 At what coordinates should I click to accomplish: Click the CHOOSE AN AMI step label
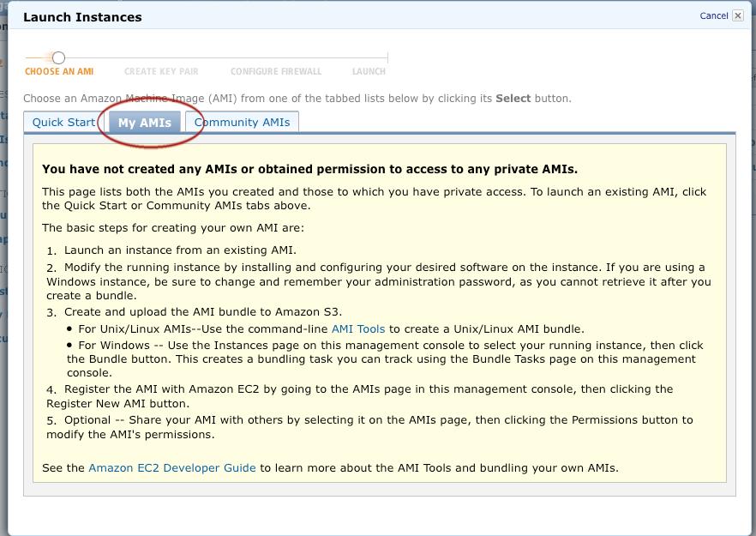pyautogui.click(x=59, y=71)
